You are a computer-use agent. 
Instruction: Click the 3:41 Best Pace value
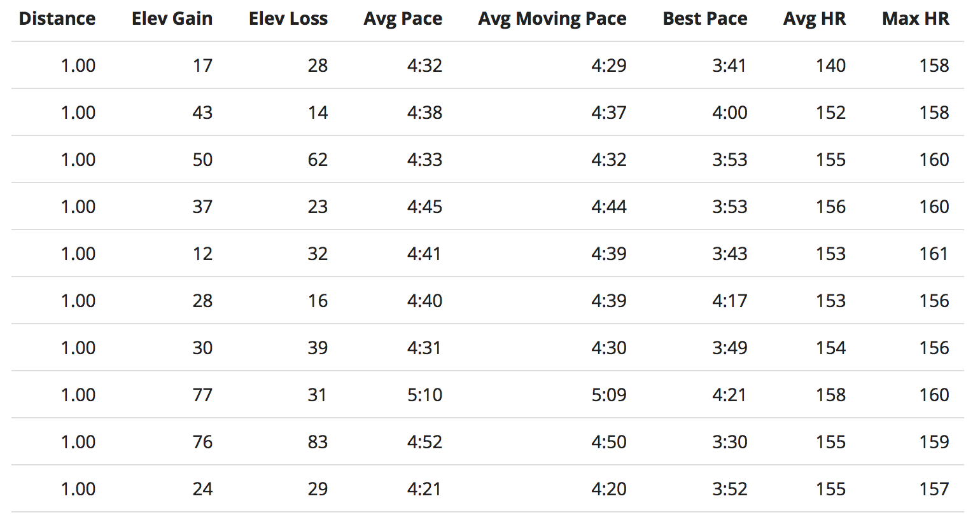[729, 65]
